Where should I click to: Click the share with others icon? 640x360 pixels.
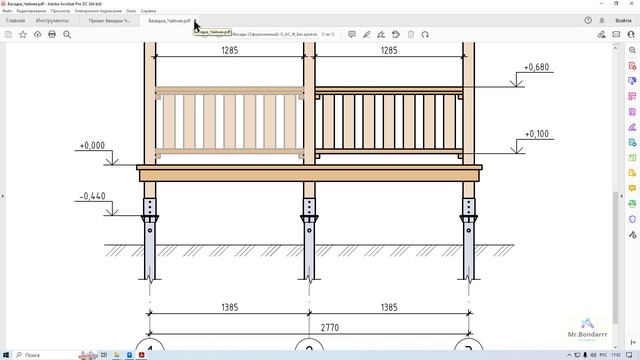pyautogui.click(x=631, y=35)
